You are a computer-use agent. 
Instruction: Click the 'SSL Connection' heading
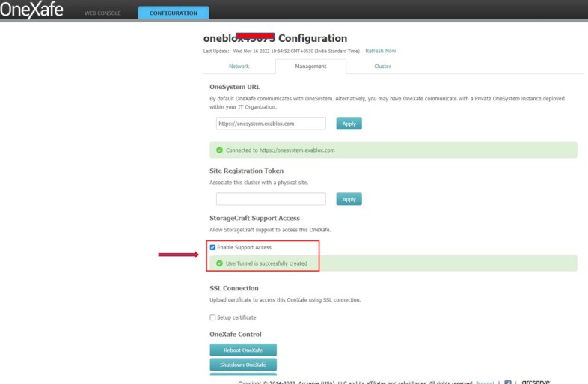tap(234, 288)
